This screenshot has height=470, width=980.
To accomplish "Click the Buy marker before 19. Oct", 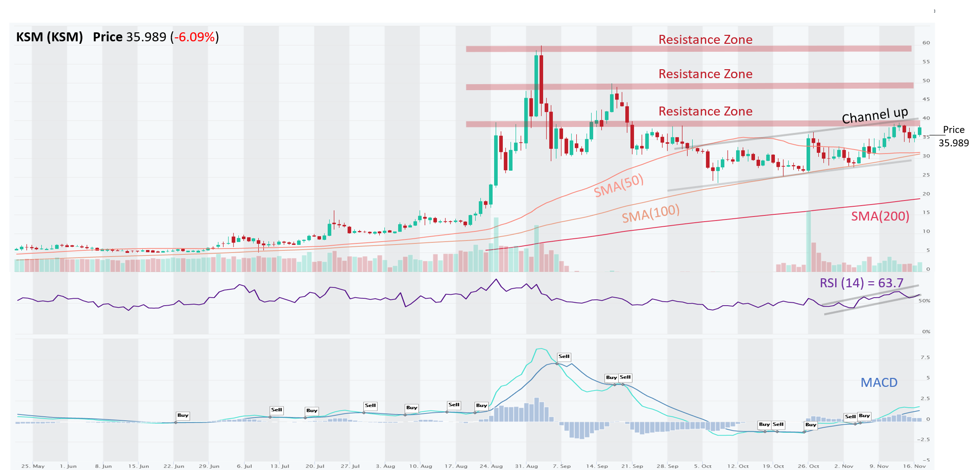I will [x=764, y=425].
